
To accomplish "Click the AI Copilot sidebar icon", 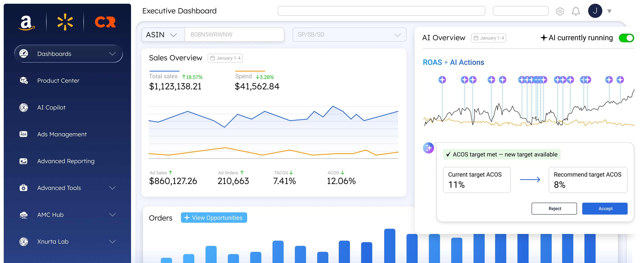I will coord(24,108).
